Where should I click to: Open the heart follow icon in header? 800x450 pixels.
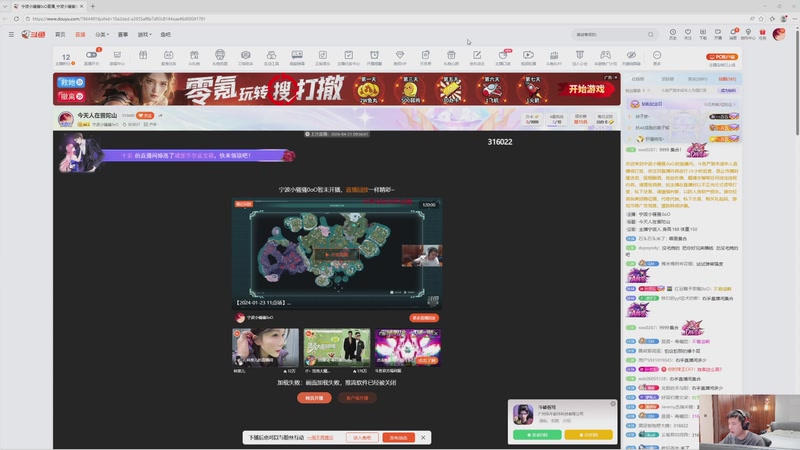688,32
